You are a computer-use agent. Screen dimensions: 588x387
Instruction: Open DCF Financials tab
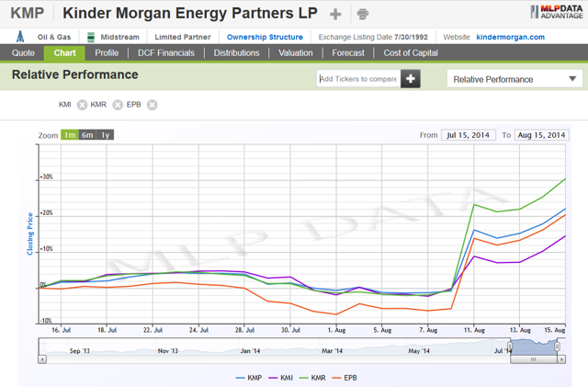click(166, 53)
